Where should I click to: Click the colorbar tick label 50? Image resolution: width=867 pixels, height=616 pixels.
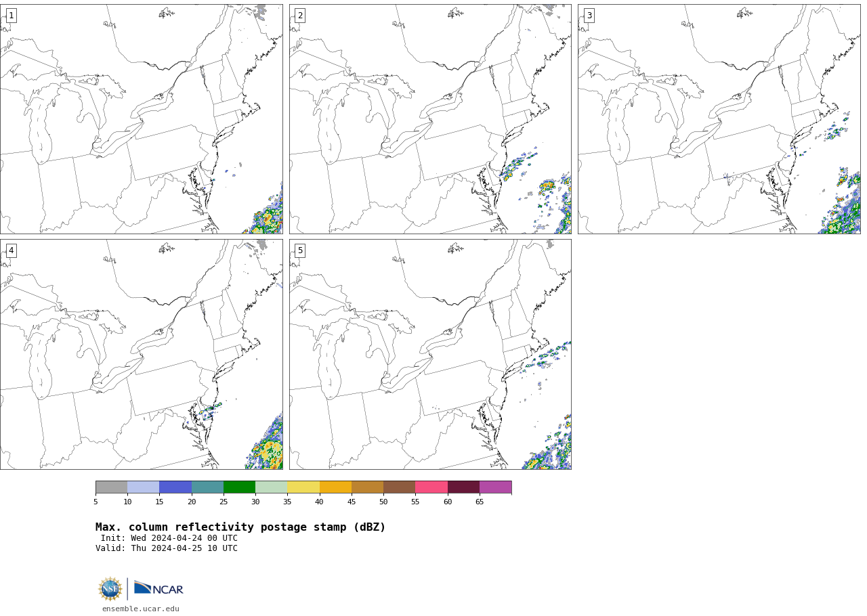click(383, 502)
